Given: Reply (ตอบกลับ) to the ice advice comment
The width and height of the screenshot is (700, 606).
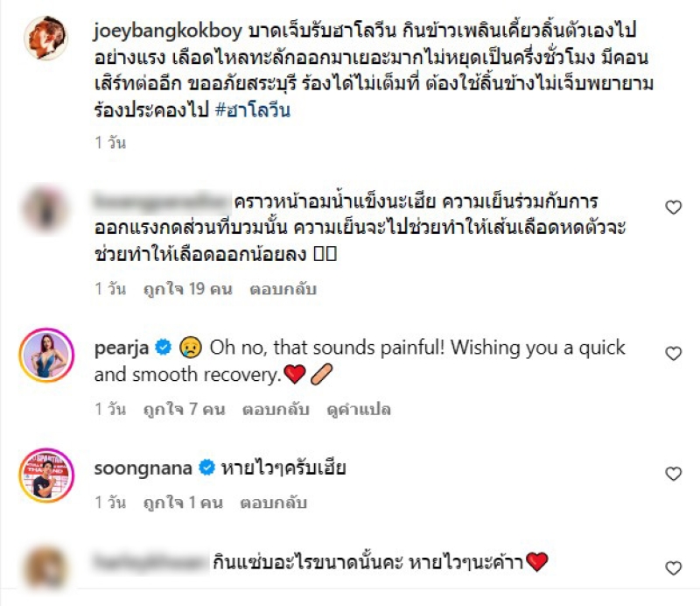Looking at the screenshot, I should tap(283, 289).
